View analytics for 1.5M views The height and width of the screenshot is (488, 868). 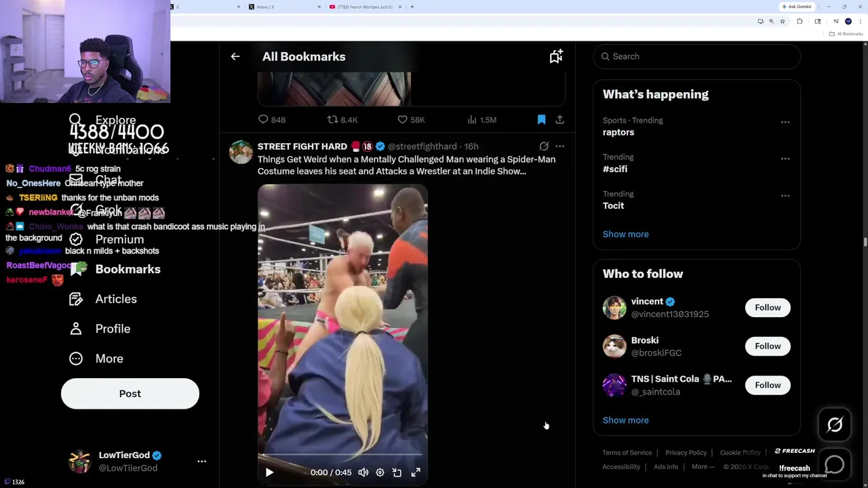(481, 119)
